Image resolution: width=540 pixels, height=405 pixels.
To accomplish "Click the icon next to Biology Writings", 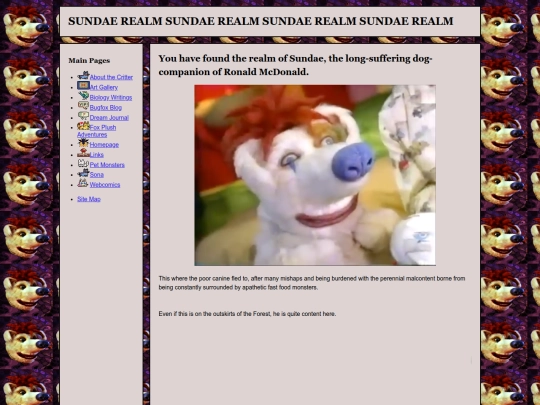I will [x=83, y=95].
